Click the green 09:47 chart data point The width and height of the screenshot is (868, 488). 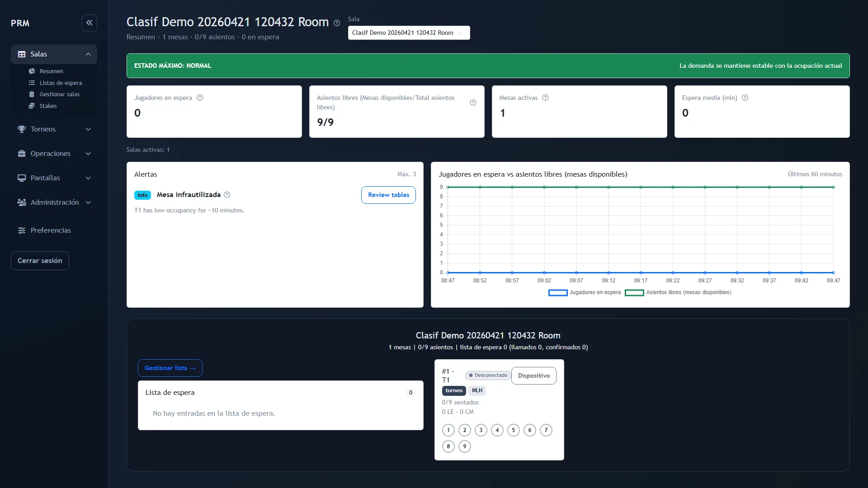834,187
